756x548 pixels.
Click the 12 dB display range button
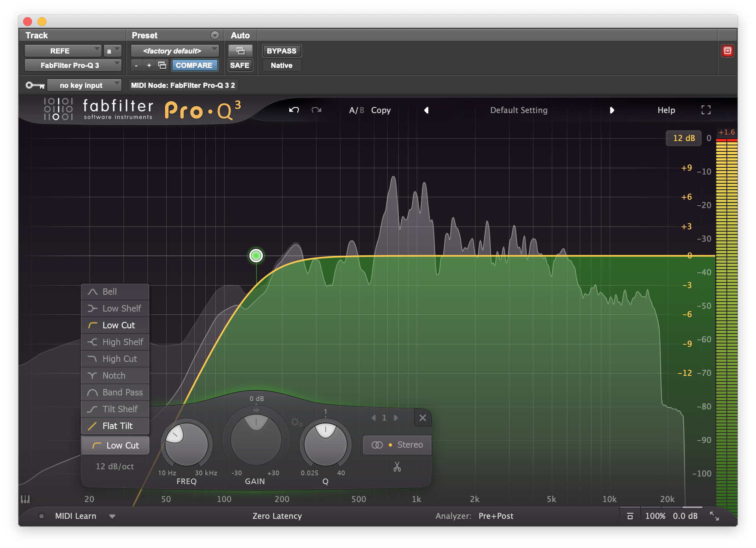[x=684, y=138]
